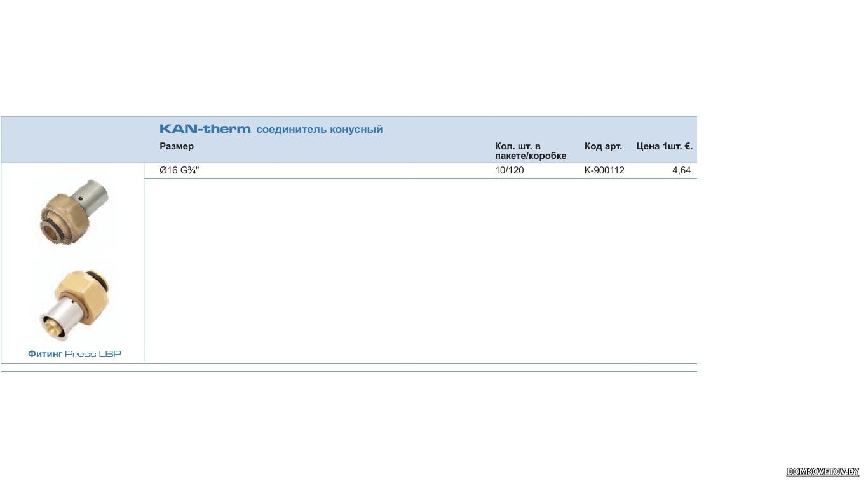Click the KAN-therm brand heading
The image size is (868, 488).
point(205,129)
